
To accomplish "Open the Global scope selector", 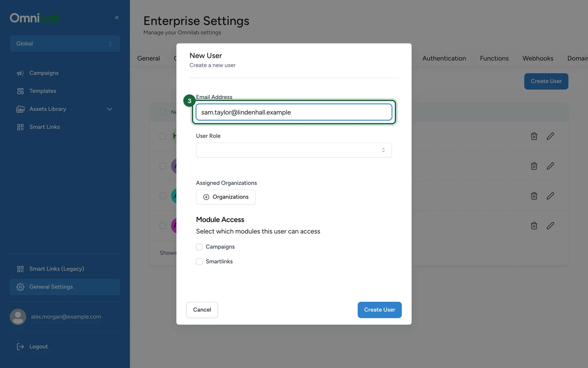I will [65, 44].
